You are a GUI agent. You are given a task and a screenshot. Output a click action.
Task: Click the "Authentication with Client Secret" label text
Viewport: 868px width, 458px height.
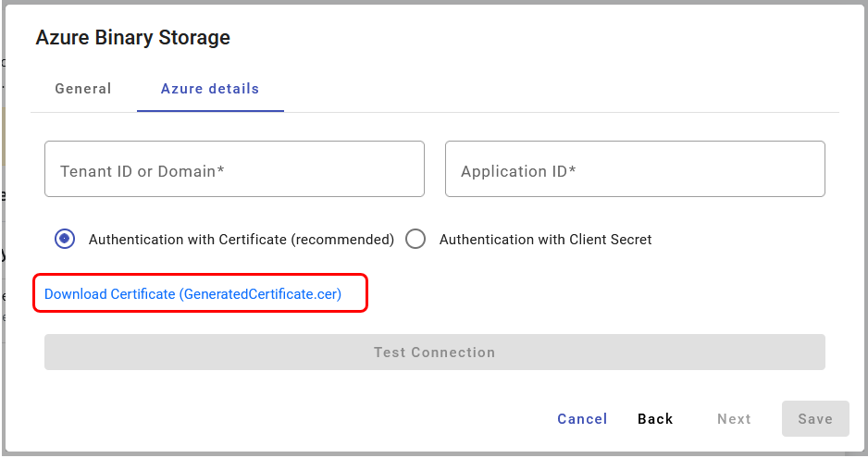coord(545,240)
